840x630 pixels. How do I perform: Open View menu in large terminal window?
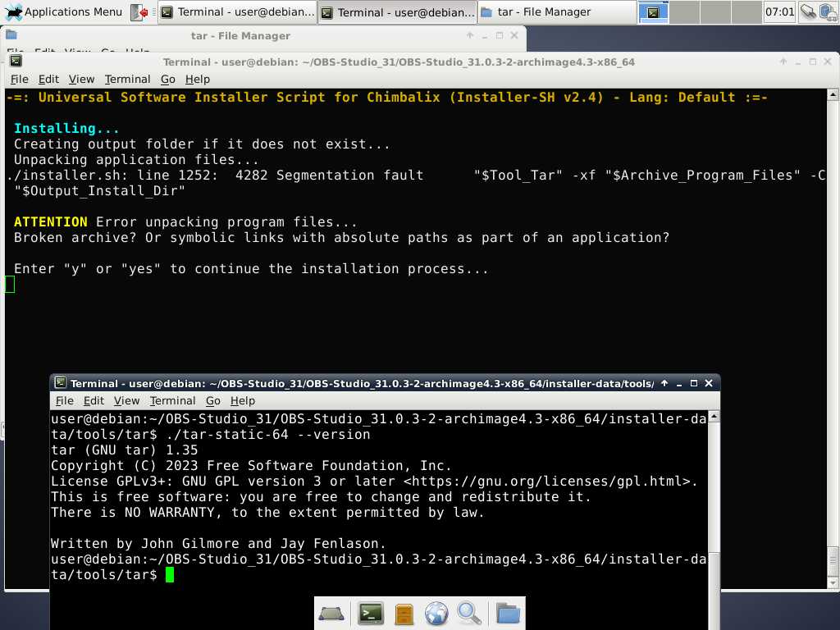(81, 80)
